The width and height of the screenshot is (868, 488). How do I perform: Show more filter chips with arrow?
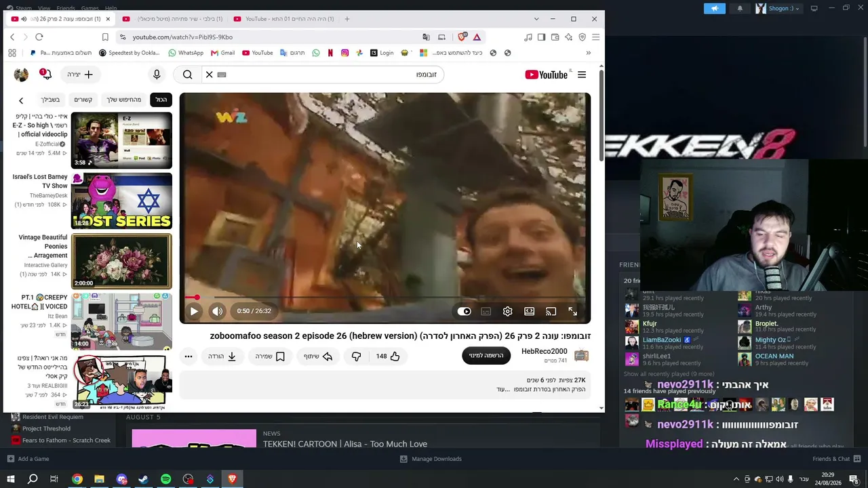[x=21, y=101]
